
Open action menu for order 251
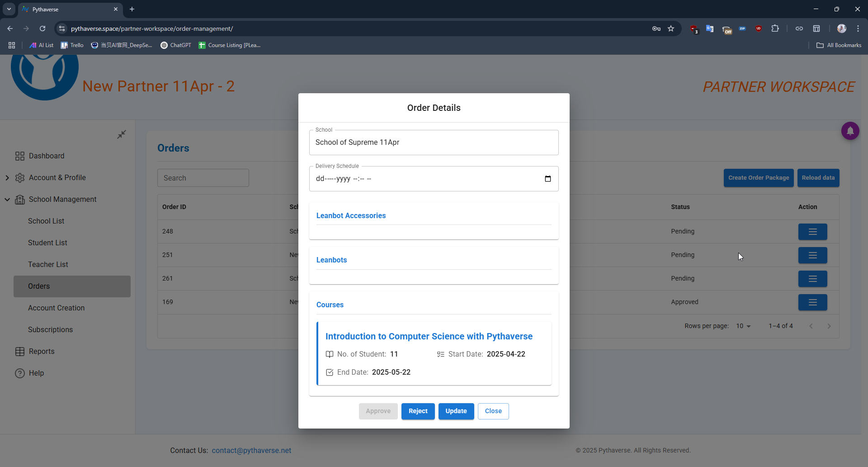(812, 255)
